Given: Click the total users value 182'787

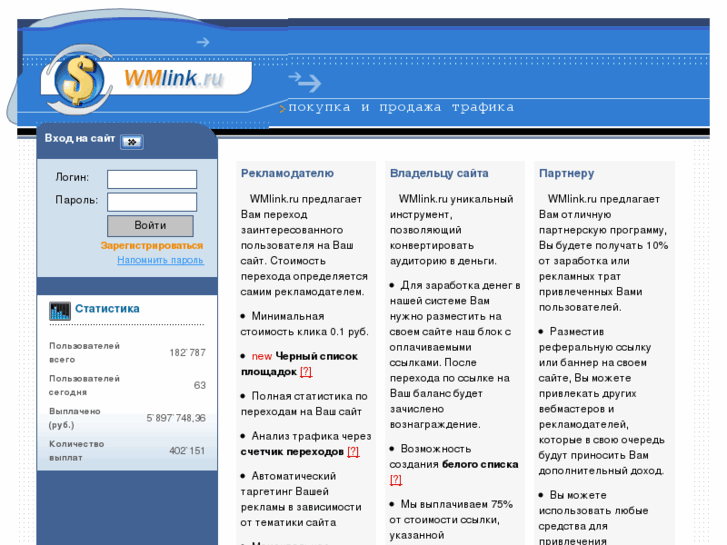Looking at the screenshot, I should point(187,353).
